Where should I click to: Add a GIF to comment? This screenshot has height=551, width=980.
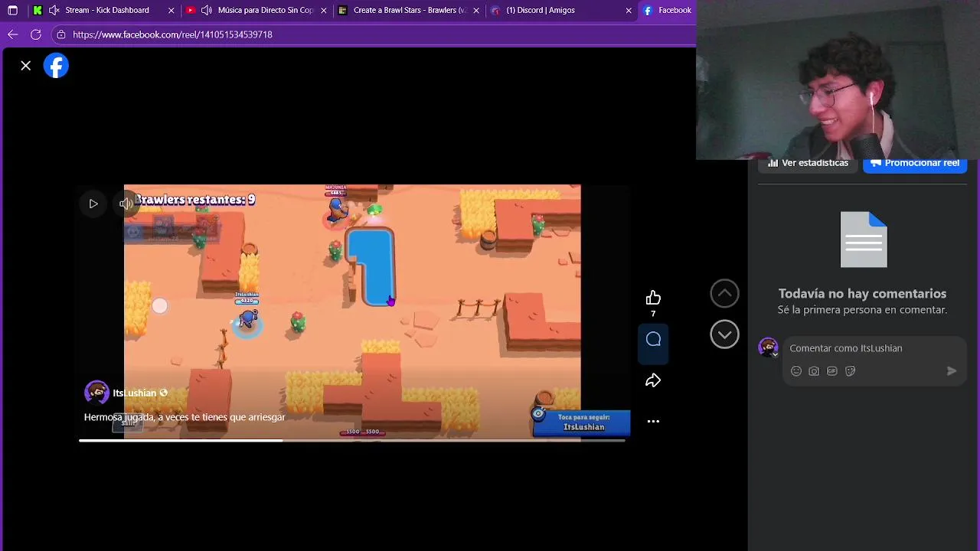(832, 371)
